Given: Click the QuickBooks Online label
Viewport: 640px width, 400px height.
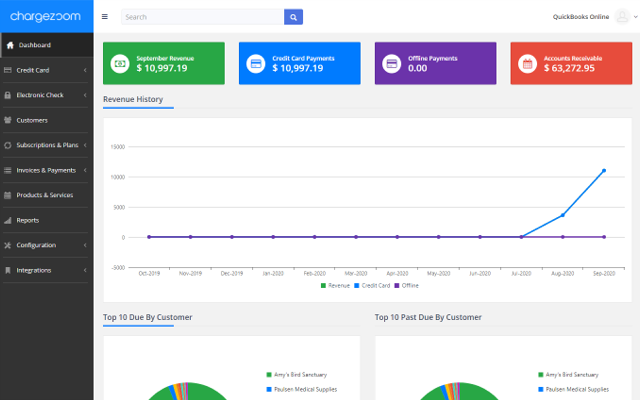Looking at the screenshot, I should point(580,17).
